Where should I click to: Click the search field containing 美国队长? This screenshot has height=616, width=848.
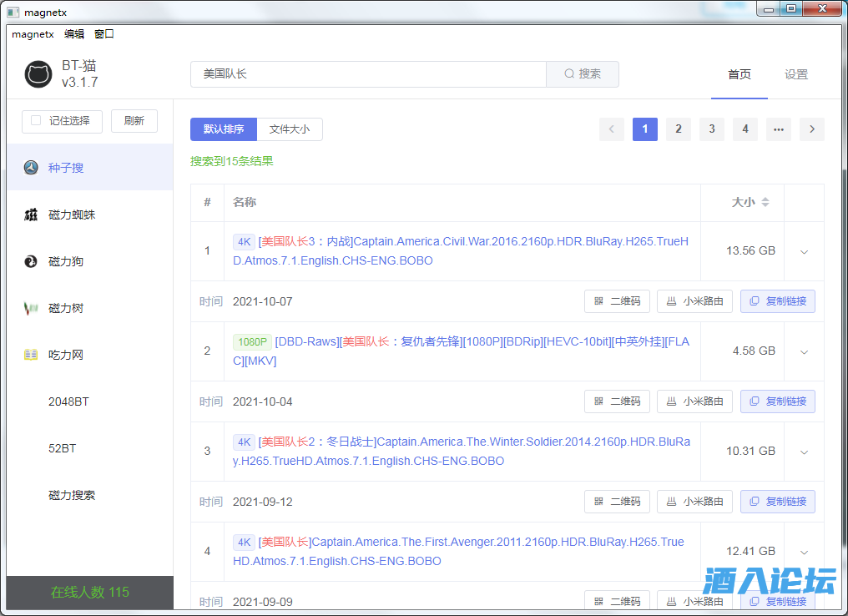pos(367,73)
